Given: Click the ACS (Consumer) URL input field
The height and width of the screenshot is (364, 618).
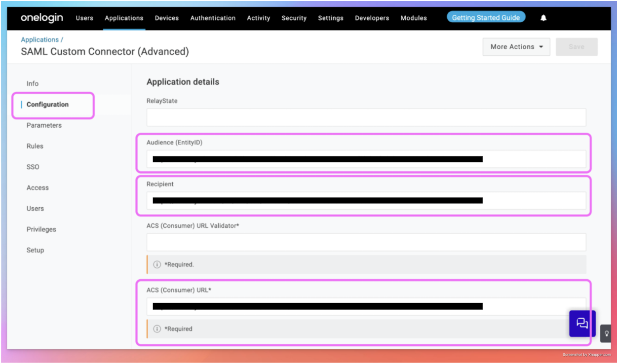Looking at the screenshot, I should point(366,306).
